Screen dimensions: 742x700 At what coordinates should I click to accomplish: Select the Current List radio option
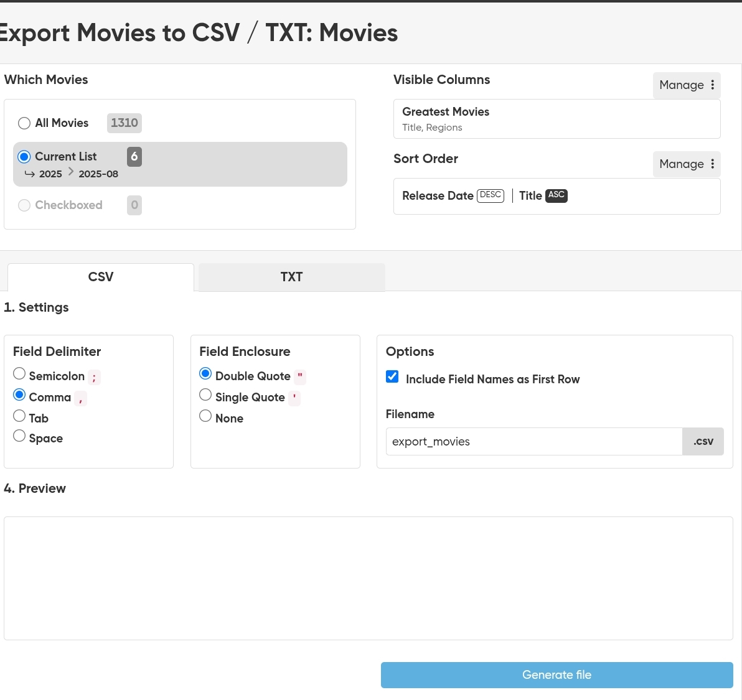(x=24, y=157)
